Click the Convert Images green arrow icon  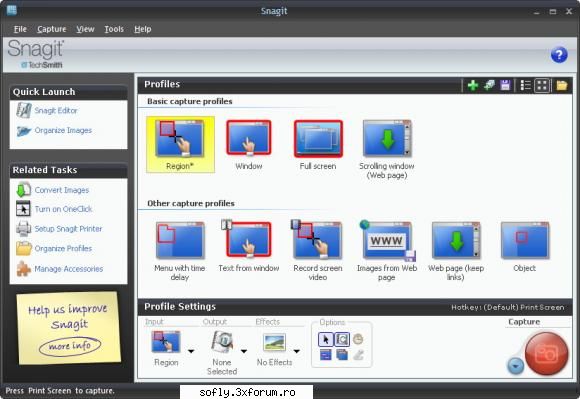(x=23, y=190)
